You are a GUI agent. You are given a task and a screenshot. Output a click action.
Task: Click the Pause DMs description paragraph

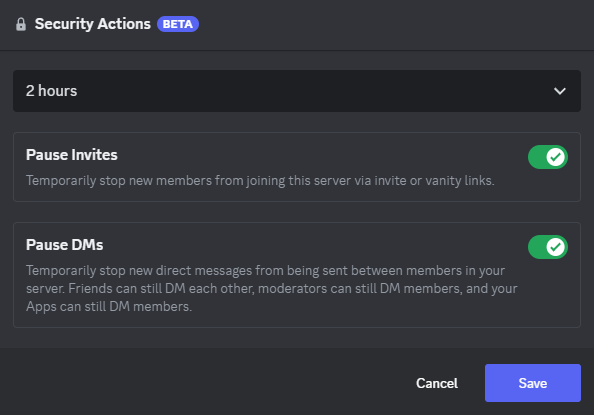[272, 288]
